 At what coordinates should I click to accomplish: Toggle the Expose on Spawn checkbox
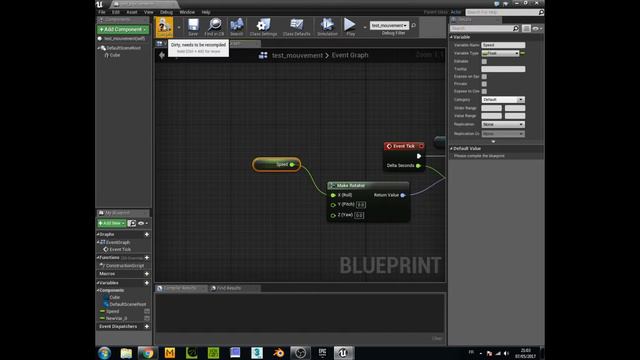[484, 76]
